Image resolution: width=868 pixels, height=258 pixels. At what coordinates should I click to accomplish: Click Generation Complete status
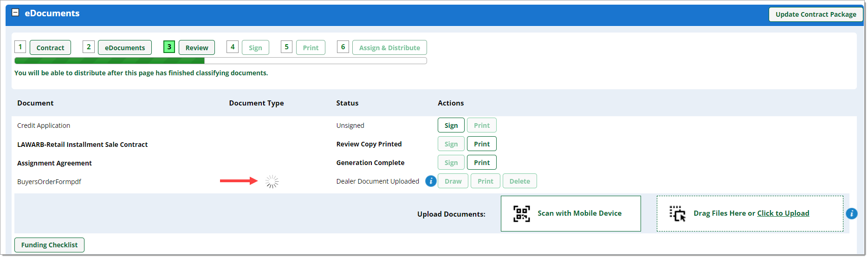370,163
